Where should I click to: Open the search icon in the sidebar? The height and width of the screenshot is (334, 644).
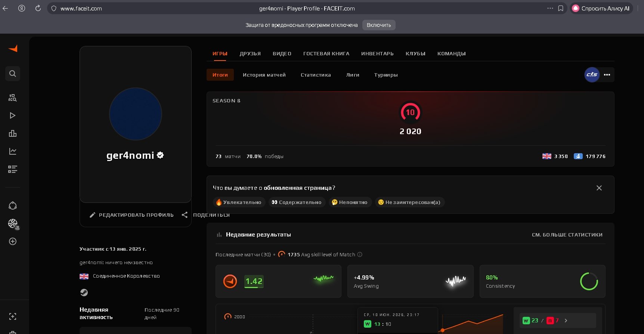pos(13,74)
